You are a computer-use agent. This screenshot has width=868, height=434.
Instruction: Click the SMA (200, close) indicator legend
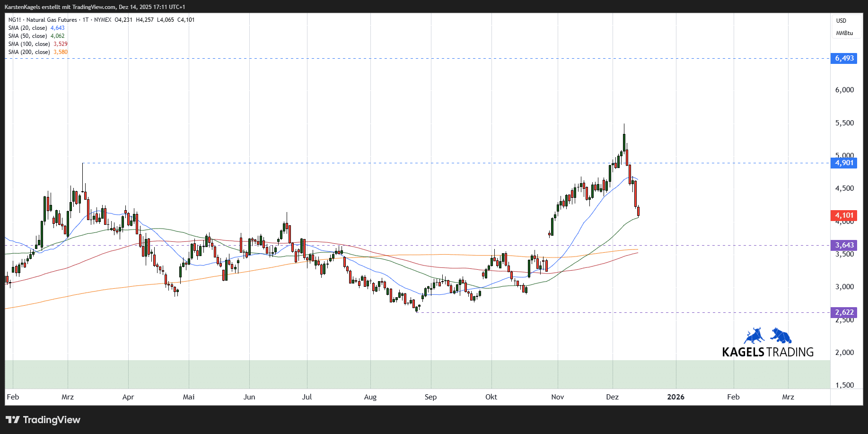coord(29,52)
